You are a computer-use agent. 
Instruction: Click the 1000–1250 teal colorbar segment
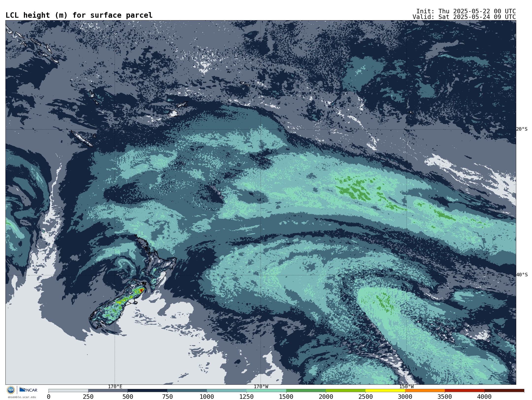click(227, 391)
